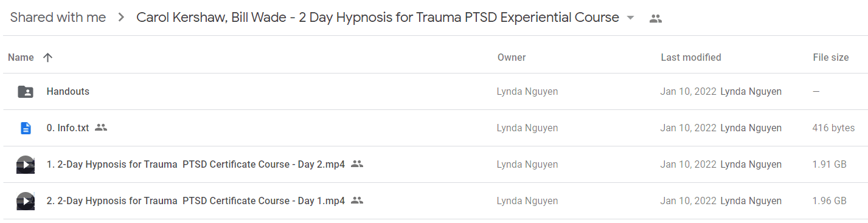Click the Day 2.mp4 video thumbnail icon

pyautogui.click(x=26, y=165)
